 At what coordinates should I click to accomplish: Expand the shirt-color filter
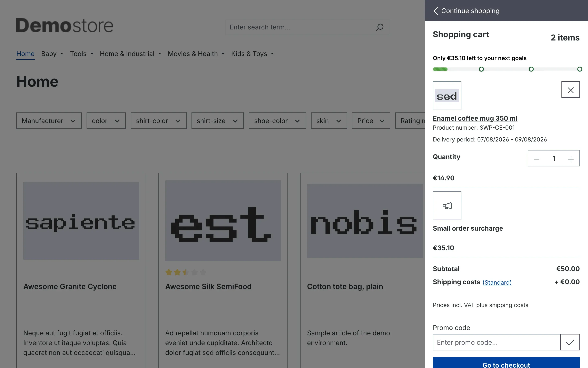(158, 121)
